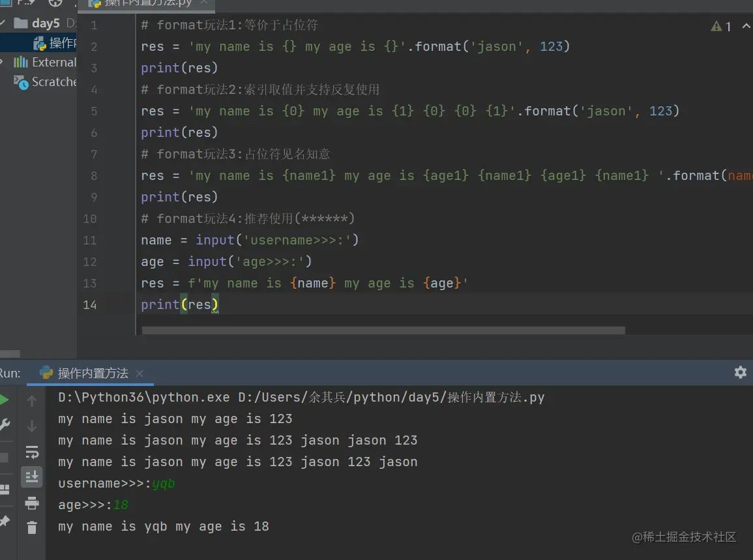Screen dimensions: 753x560
Task: Expand inspection widget chevron arrow
Action: coord(746,26)
